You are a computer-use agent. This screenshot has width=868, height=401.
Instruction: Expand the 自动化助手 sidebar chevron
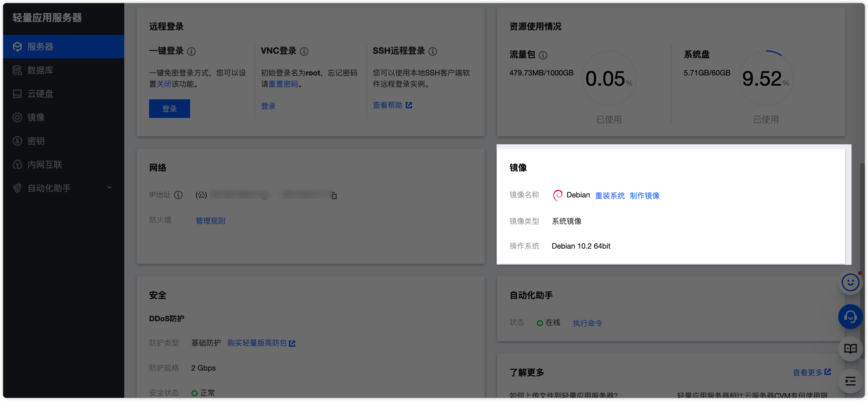109,187
